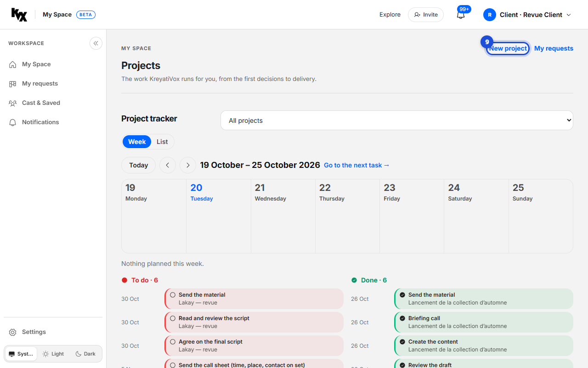This screenshot has width=588, height=368.
Task: Open the "Send the call sheet" task
Action: point(254,363)
